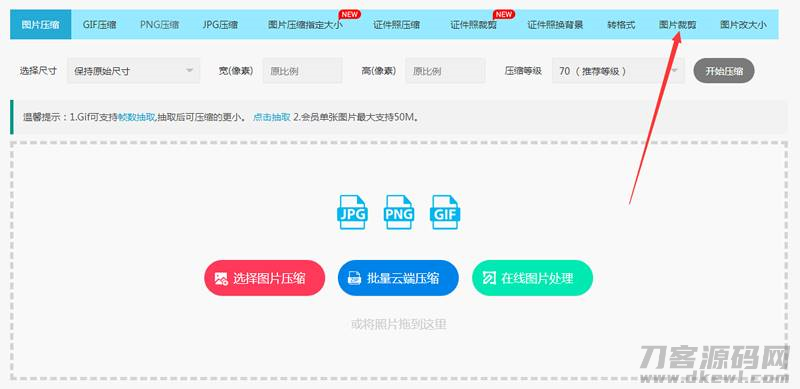
Task: Expand the 选择尺寸 dropdown
Action: 134,71
